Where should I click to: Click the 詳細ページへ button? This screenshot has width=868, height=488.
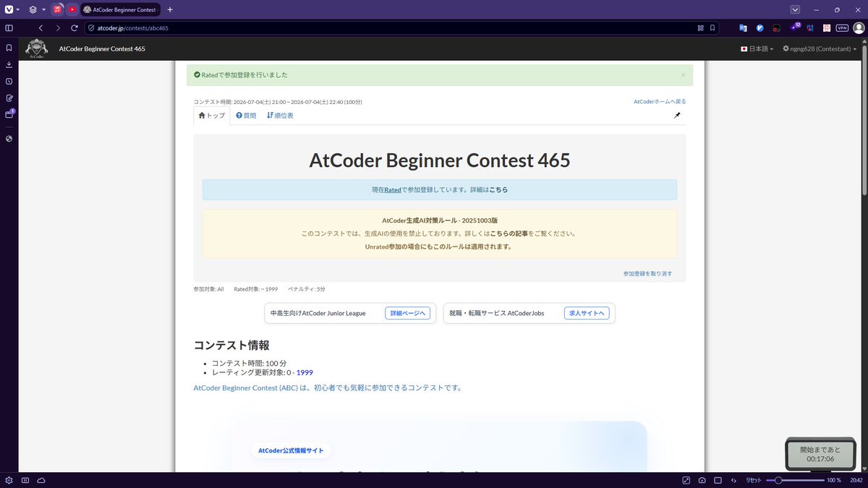pos(408,313)
